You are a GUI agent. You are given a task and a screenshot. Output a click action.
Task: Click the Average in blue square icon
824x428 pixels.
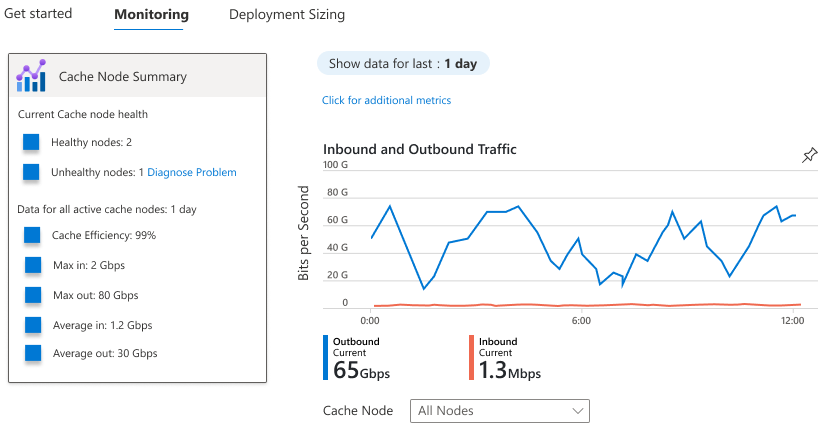tap(32, 325)
